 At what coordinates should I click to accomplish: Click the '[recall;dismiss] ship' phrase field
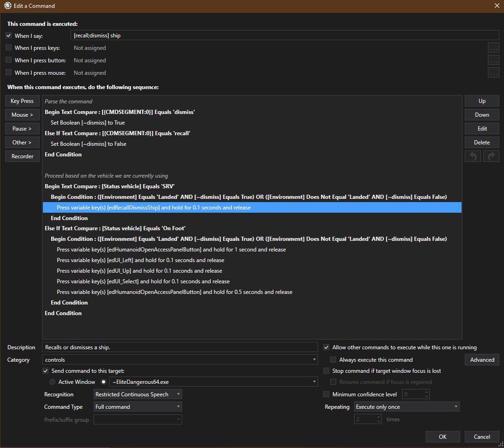tap(285, 36)
